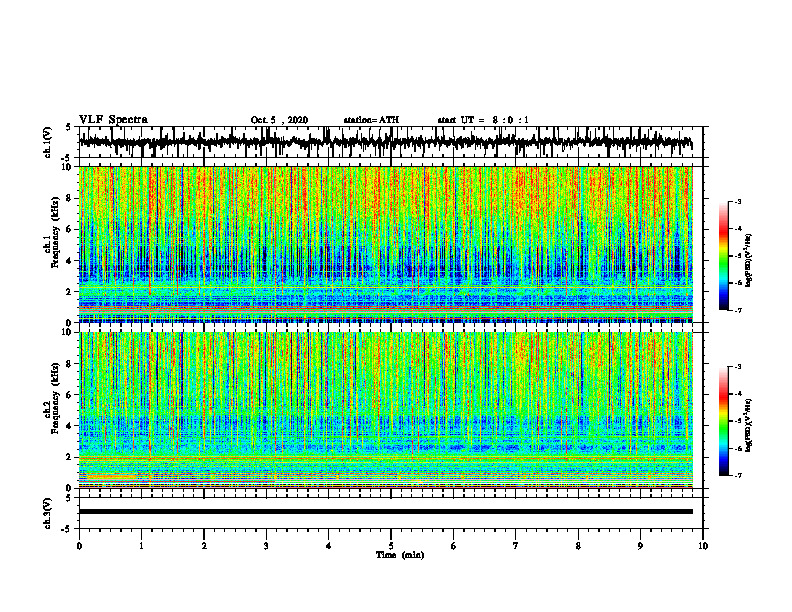Click the "ch.3(V)" axis label
Image resolution: width=792 pixels, height=612 pixels.
tap(48, 513)
